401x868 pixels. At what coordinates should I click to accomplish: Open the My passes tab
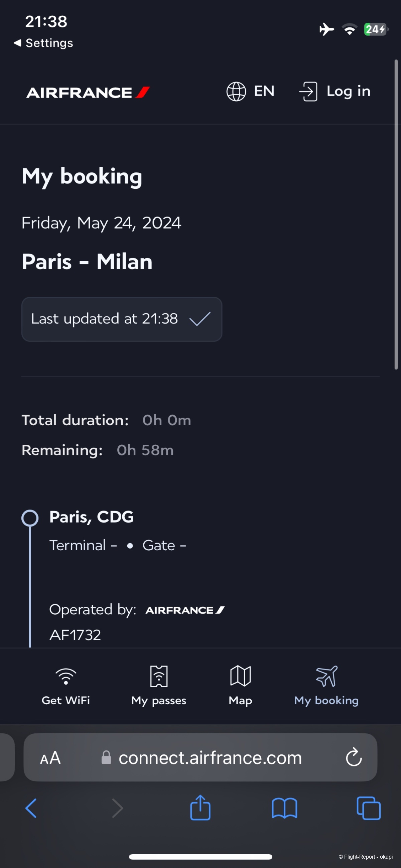click(159, 686)
